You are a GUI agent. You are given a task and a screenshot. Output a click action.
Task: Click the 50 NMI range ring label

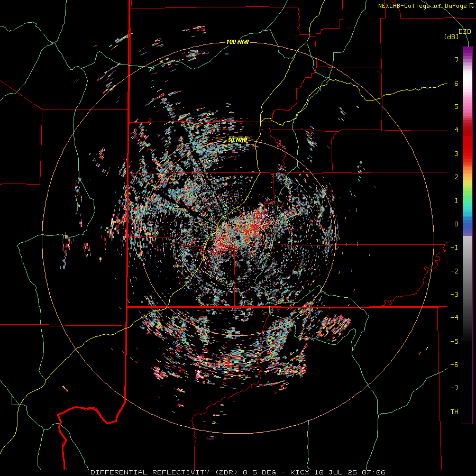tap(237, 140)
